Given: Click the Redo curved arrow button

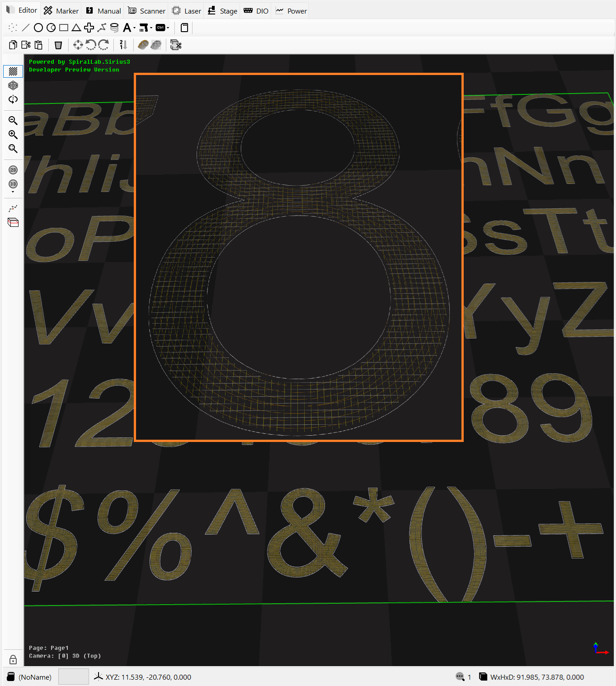Looking at the screenshot, I should click(x=104, y=45).
